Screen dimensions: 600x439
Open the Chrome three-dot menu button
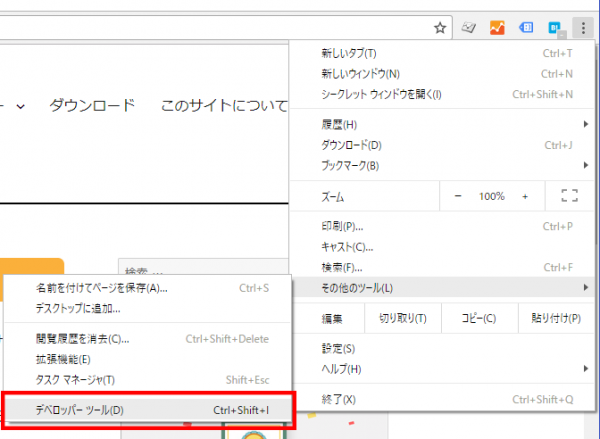click(583, 28)
